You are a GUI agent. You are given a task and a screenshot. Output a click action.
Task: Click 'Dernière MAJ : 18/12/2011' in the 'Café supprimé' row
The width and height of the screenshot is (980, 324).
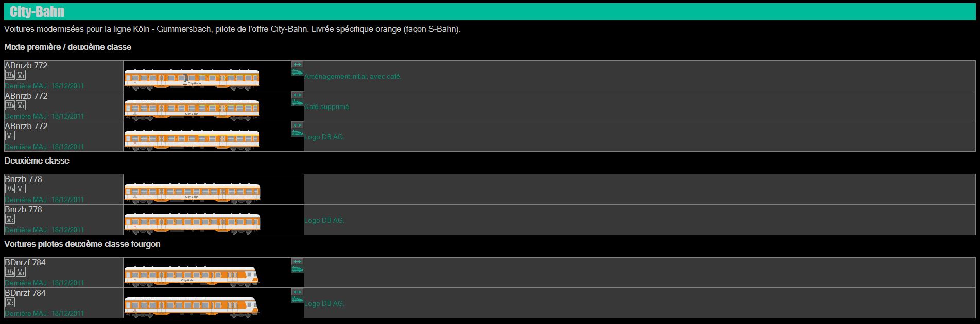[x=44, y=116]
